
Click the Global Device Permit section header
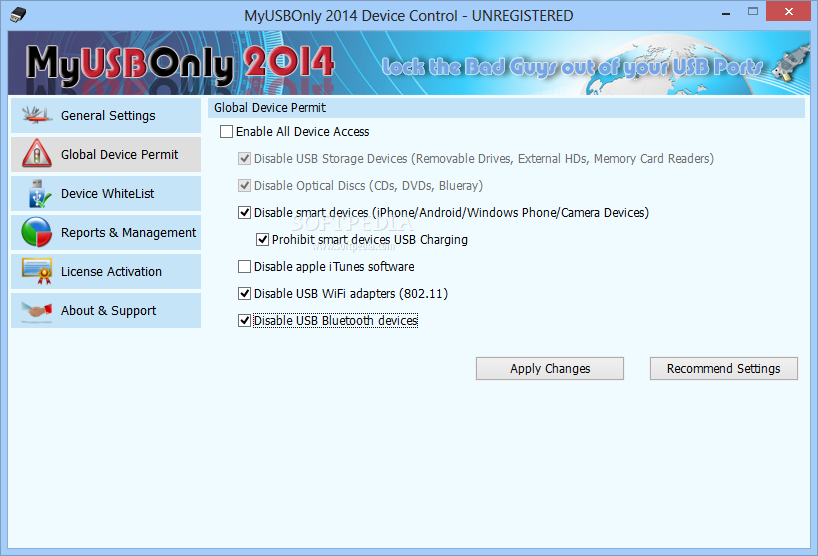(x=506, y=107)
